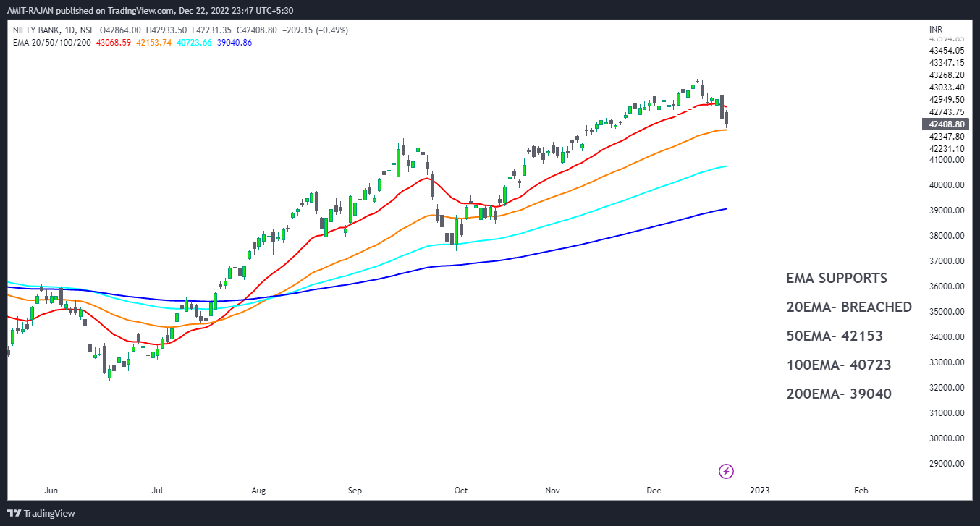The image size is (980, 526).
Task: Click the purple lightning bolt icon
Action: 727,472
